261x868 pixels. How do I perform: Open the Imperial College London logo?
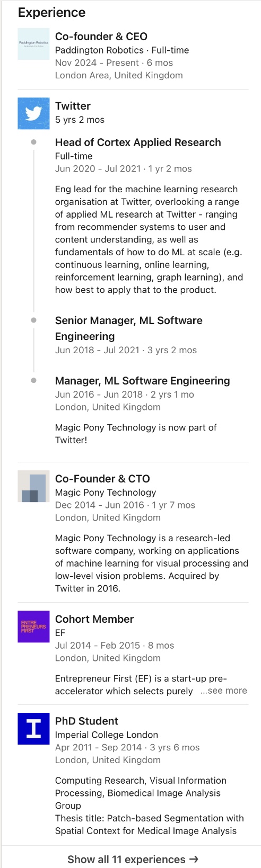(33, 729)
